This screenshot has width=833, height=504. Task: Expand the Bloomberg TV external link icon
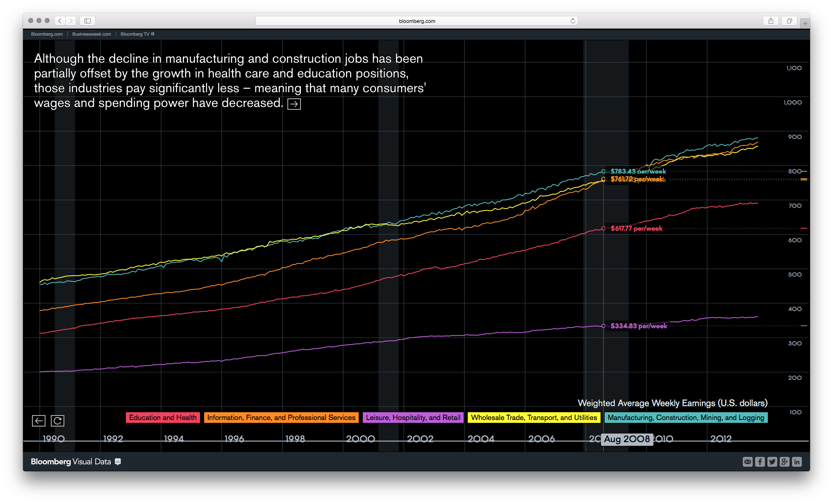[153, 34]
